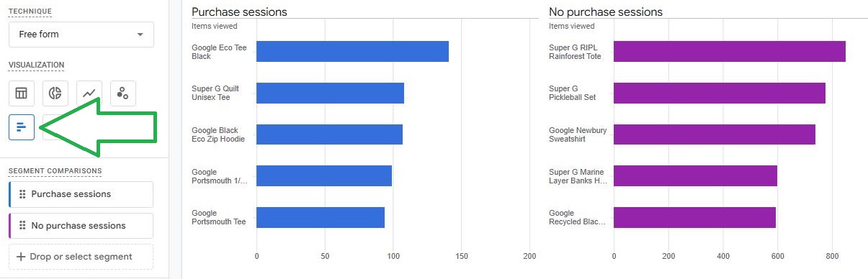
Task: Select the scatter plot visualization icon
Action: [123, 93]
